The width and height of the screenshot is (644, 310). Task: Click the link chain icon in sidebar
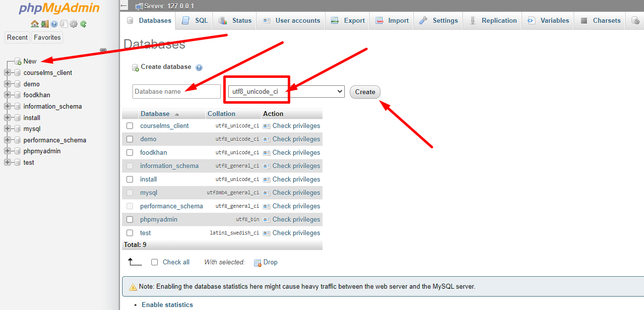pyautogui.click(x=103, y=50)
